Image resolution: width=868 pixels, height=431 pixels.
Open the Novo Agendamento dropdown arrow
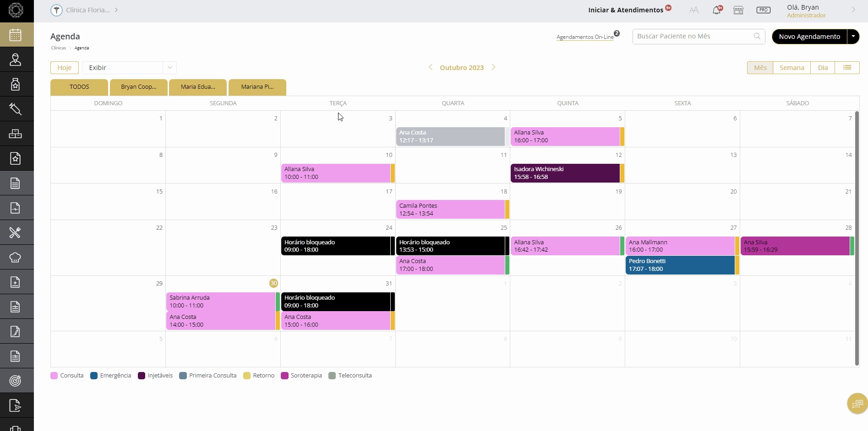point(853,37)
